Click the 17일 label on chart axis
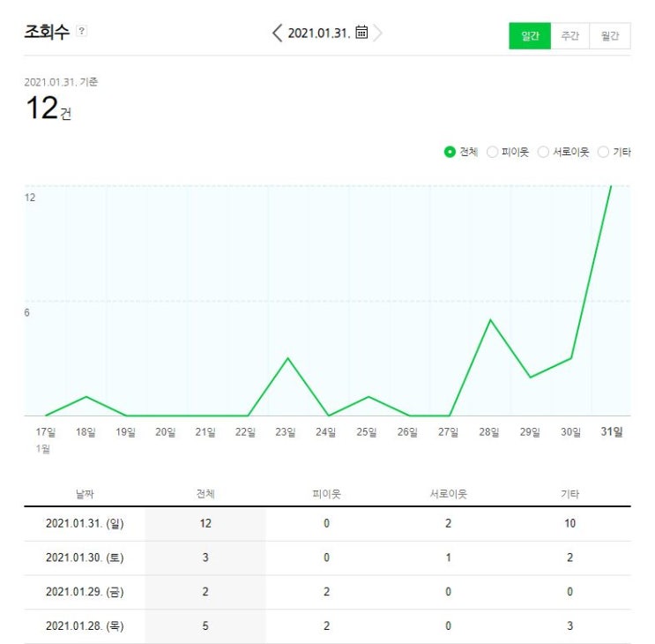Image resolution: width=655 pixels, height=644 pixels. tap(46, 431)
